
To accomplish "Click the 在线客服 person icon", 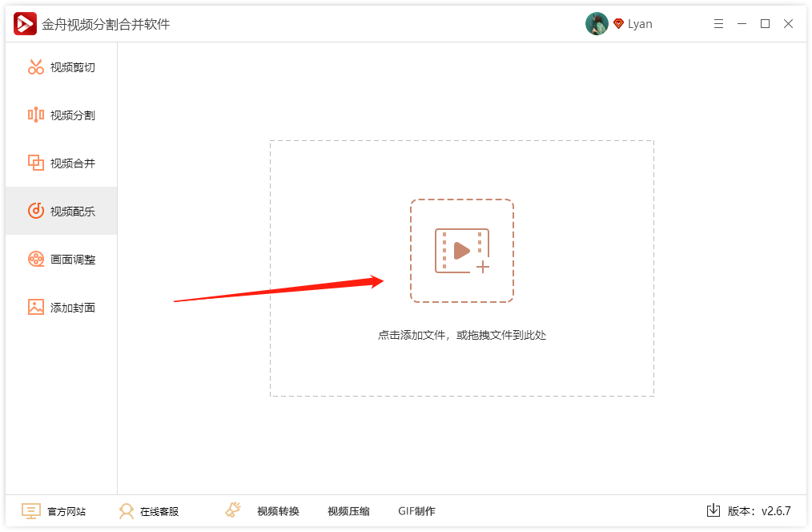I will tap(126, 510).
